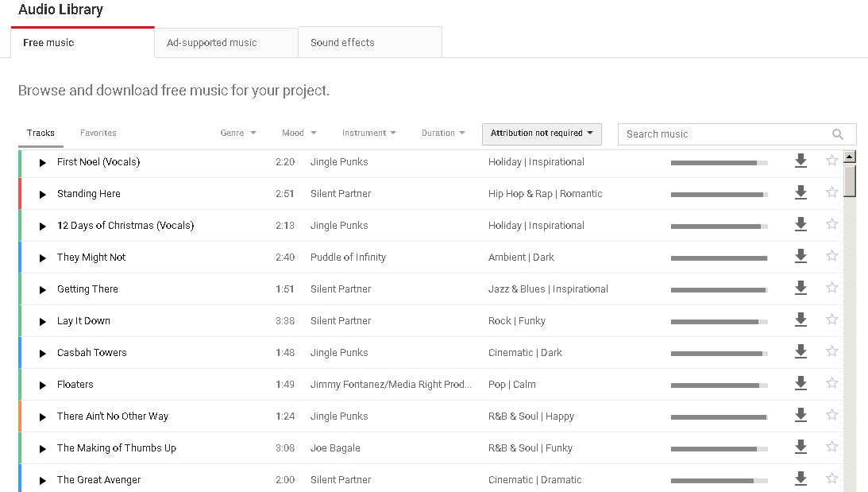Toggle the star on There Ain't No Other Way
This screenshot has width=868, height=492.
(831, 415)
